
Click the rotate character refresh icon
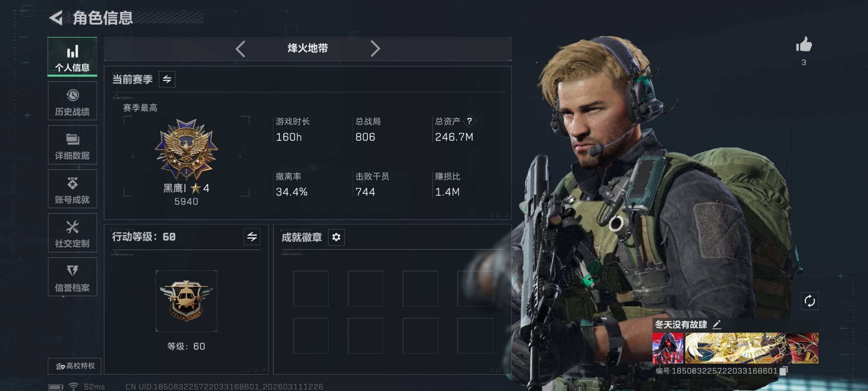pyautogui.click(x=809, y=301)
